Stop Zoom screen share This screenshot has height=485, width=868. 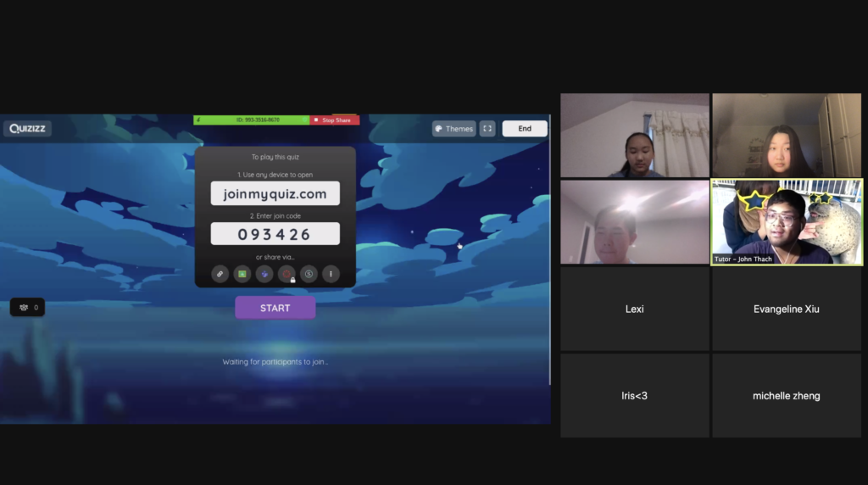pos(335,120)
